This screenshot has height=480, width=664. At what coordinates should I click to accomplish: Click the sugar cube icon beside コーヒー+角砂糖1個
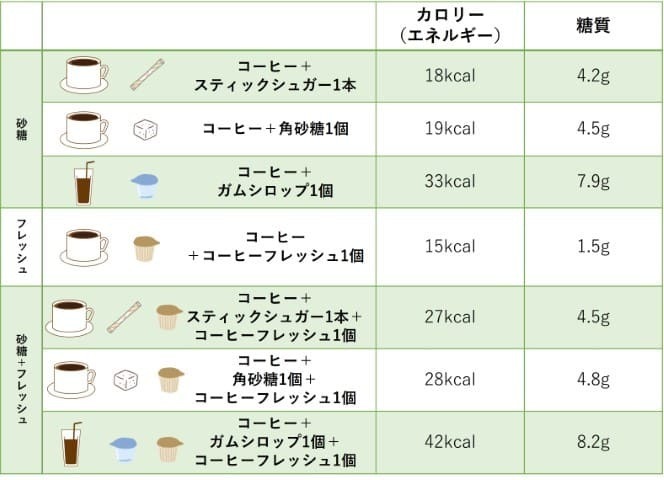[x=146, y=130]
